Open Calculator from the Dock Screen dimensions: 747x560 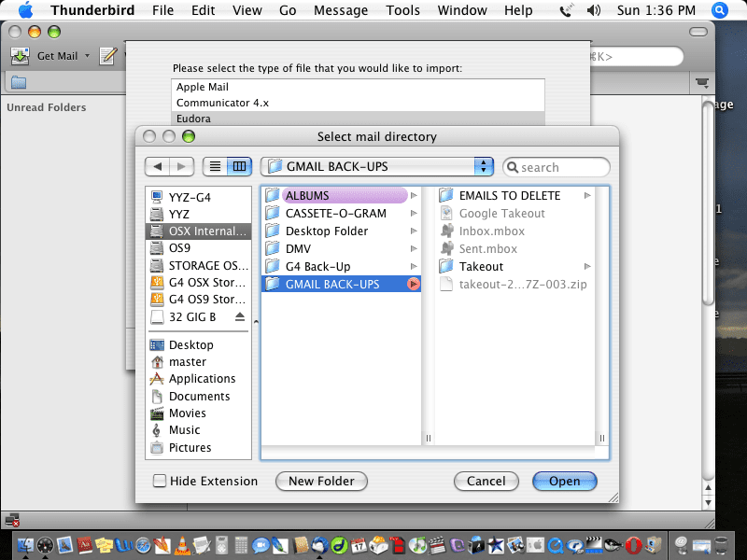tap(241, 545)
